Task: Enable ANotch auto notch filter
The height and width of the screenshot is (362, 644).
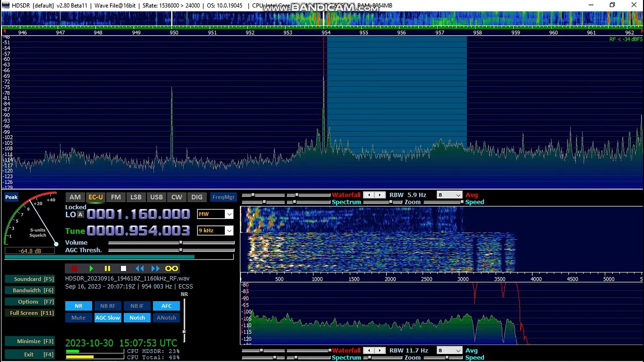Action: pyautogui.click(x=167, y=318)
